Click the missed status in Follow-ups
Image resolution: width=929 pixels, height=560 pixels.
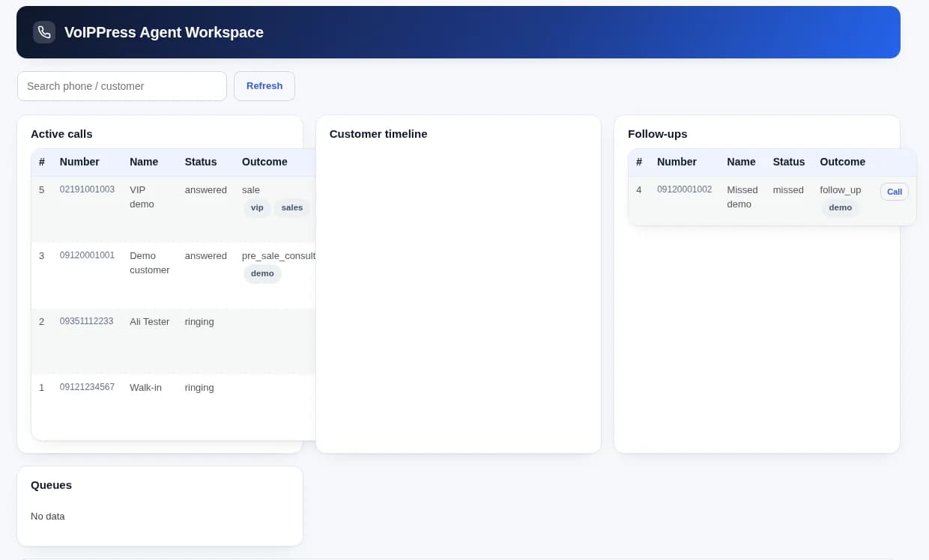pyautogui.click(x=788, y=189)
